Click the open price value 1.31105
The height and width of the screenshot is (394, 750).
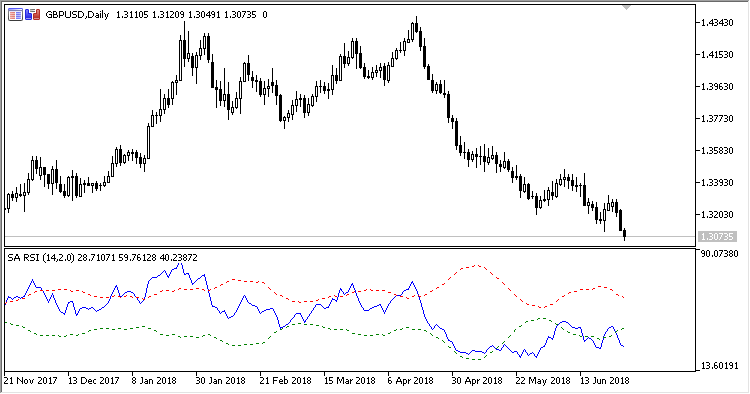click(132, 15)
